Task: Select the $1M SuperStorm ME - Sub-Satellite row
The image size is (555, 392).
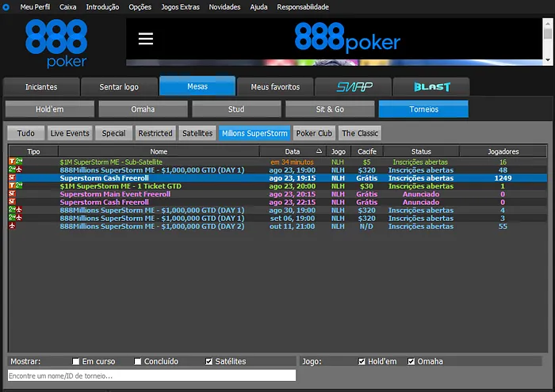Action: (x=277, y=162)
